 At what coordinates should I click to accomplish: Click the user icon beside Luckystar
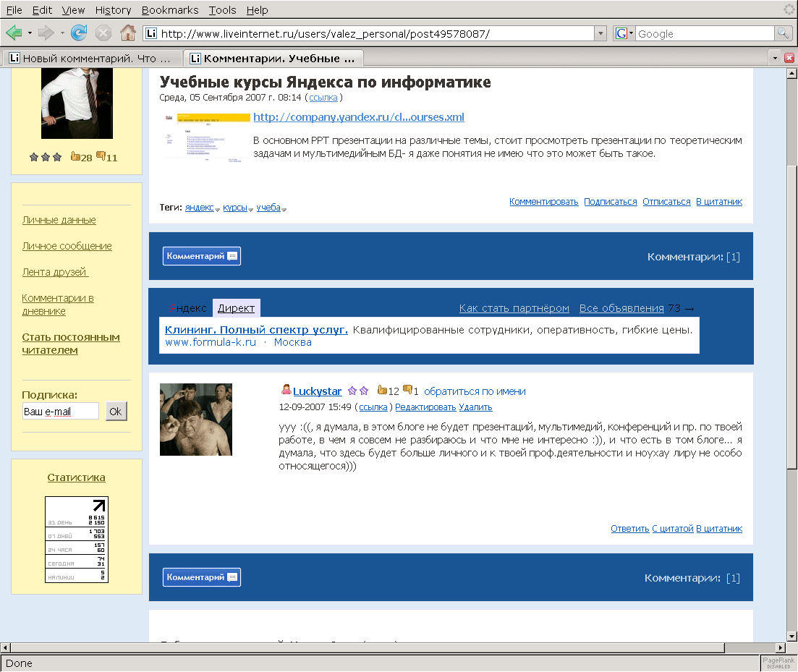point(286,390)
